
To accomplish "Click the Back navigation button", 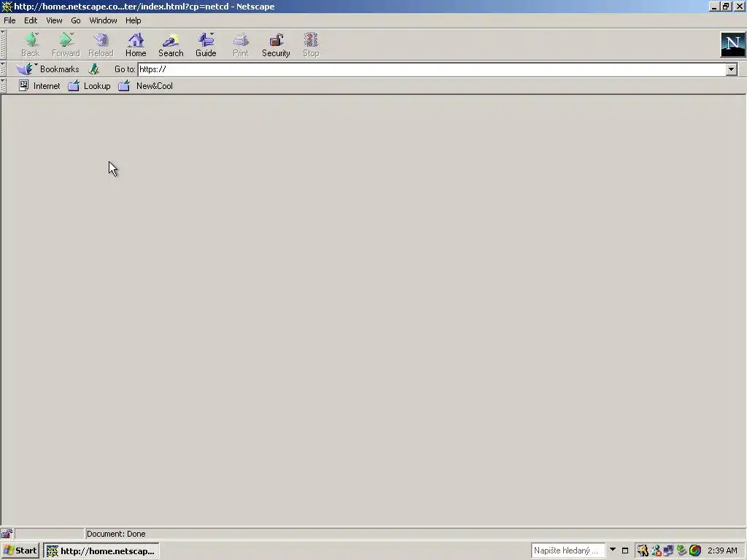I will (30, 45).
